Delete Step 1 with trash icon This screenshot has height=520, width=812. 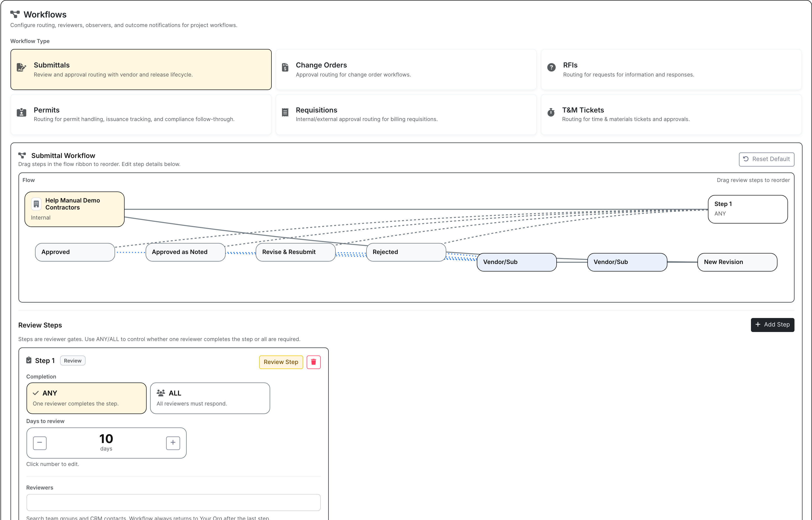click(313, 362)
